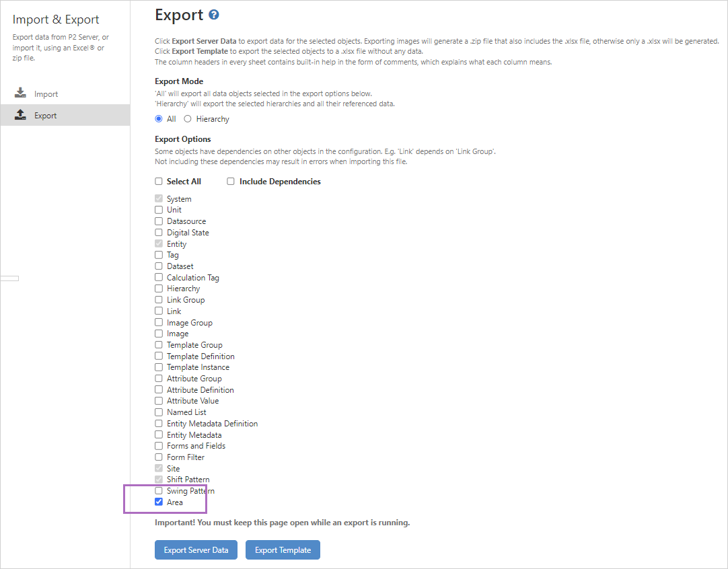Enable the Calculation Tag checkbox
Image resolution: width=728 pixels, height=569 pixels.
159,277
